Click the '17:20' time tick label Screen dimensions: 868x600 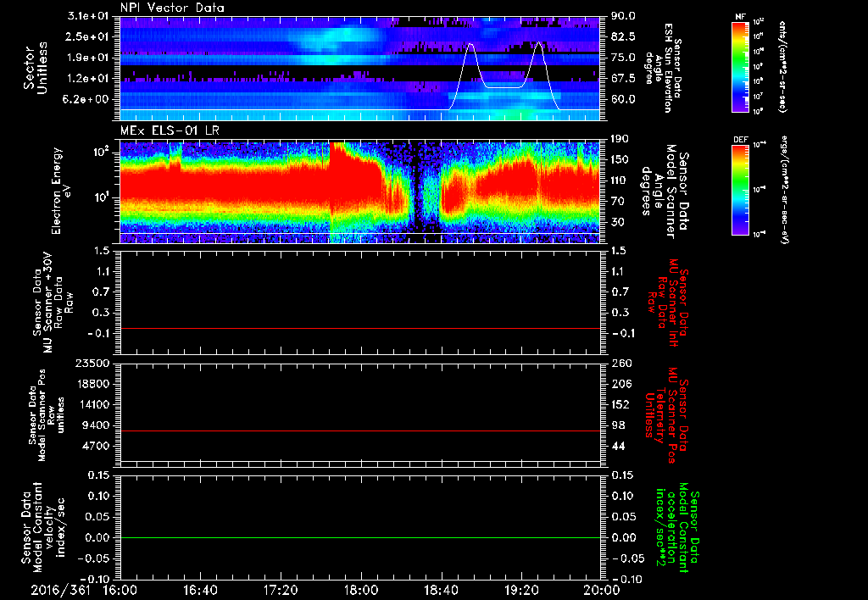tap(281, 590)
